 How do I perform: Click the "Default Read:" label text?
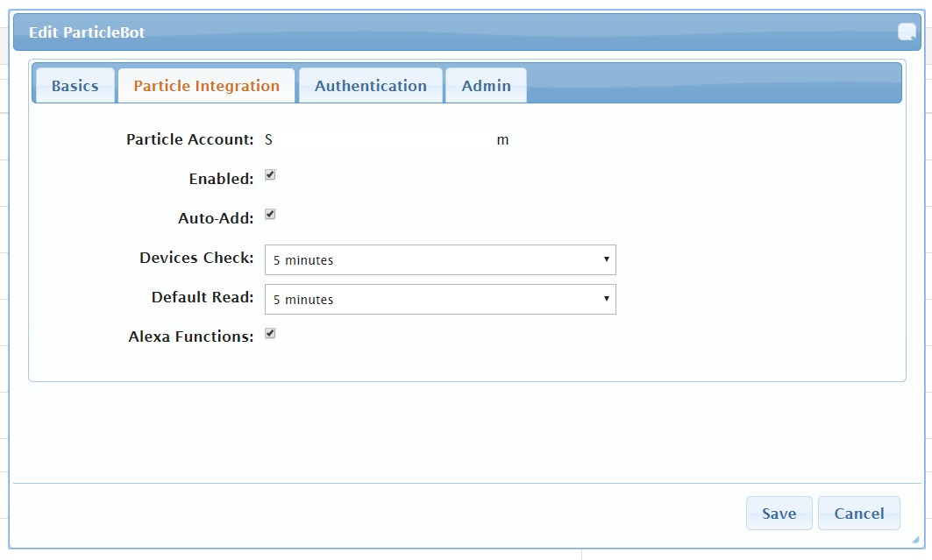pyautogui.click(x=203, y=297)
